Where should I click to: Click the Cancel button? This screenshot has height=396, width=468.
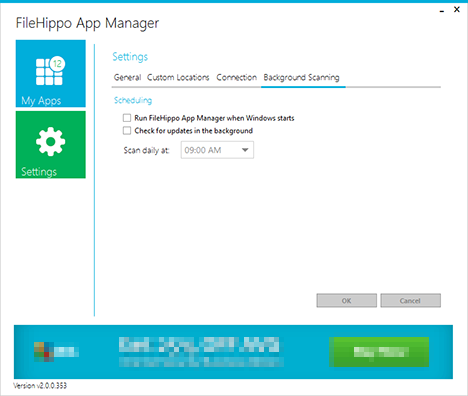(410, 301)
